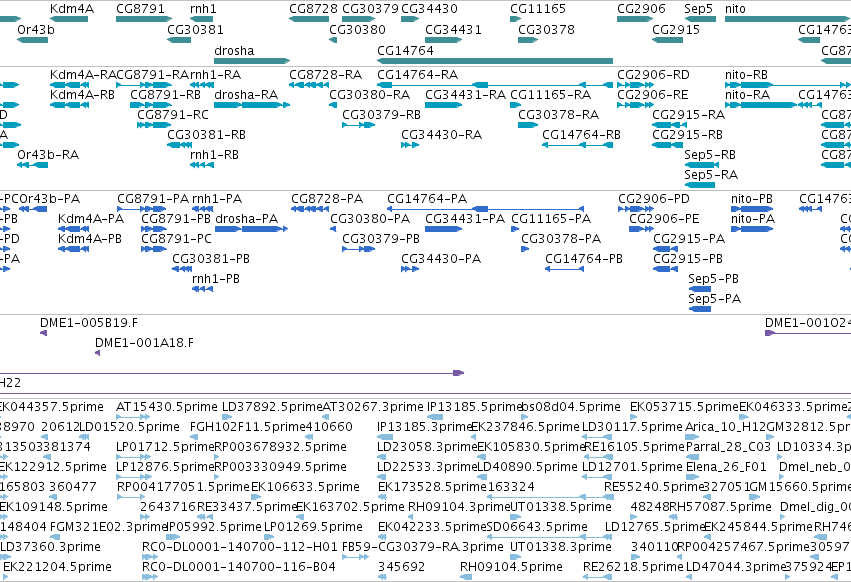Click transcript CG30381-RB label
851x582 pixels.
click(x=206, y=135)
